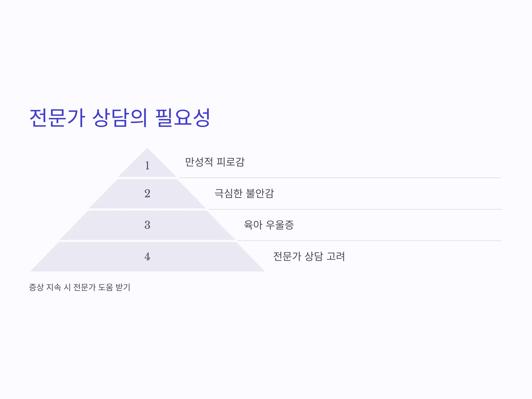Select the number 4 in the pyramid
The width and height of the screenshot is (532, 399).
tap(147, 257)
